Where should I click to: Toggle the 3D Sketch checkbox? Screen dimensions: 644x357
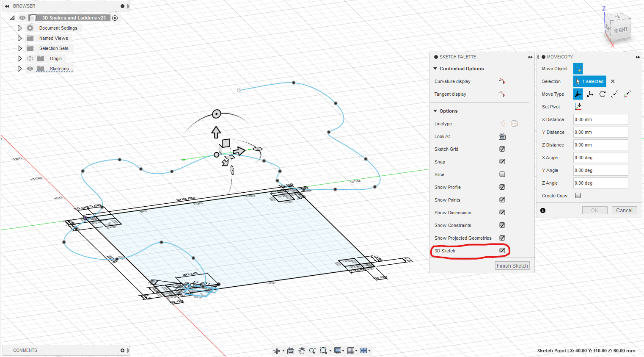tap(502, 251)
